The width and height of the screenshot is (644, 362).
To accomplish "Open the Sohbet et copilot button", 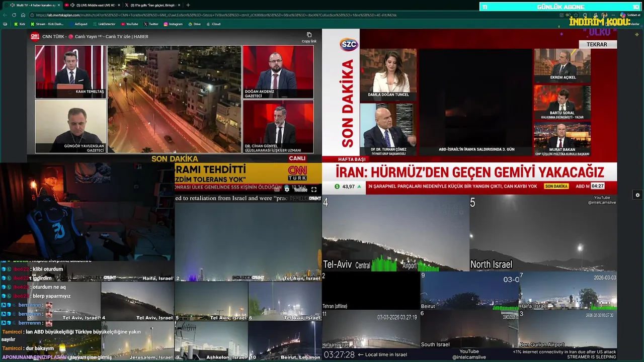I will coord(631,15).
